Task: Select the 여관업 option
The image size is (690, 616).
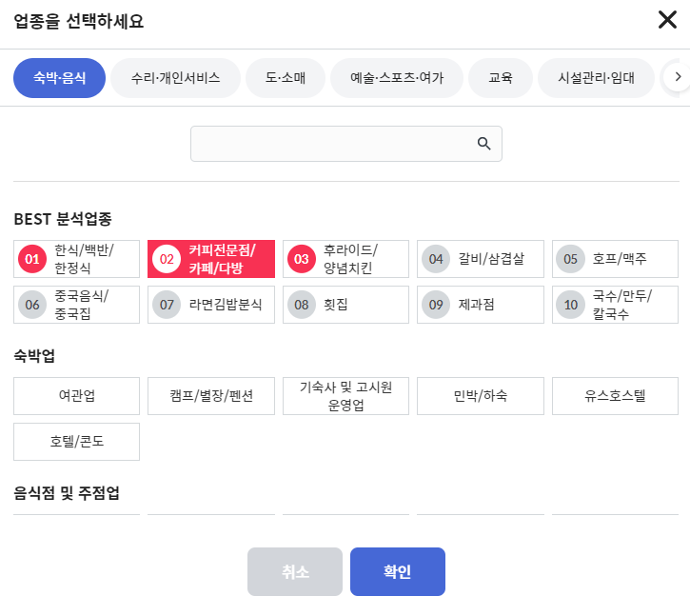Action: (76, 396)
